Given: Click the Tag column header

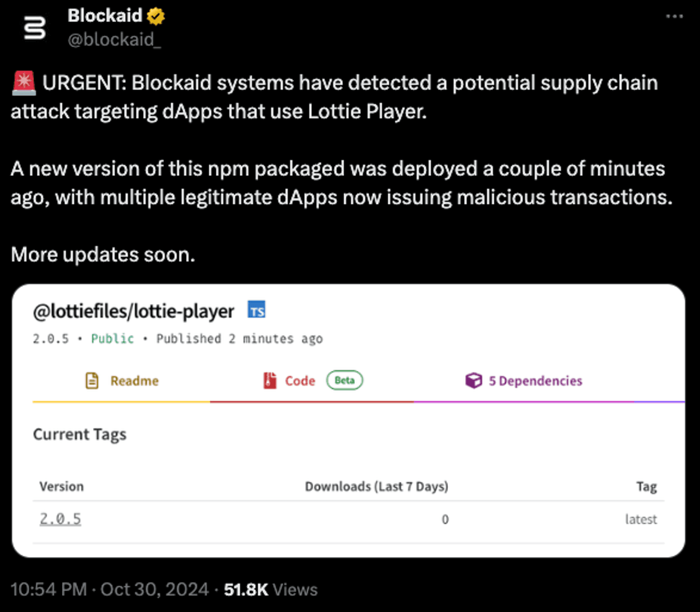Looking at the screenshot, I should coord(646,486).
